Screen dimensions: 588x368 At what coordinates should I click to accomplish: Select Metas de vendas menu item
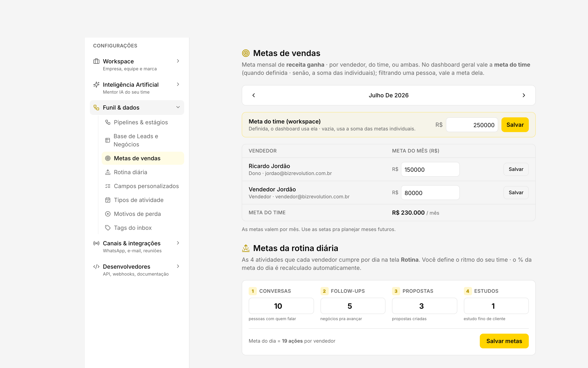[143, 158]
